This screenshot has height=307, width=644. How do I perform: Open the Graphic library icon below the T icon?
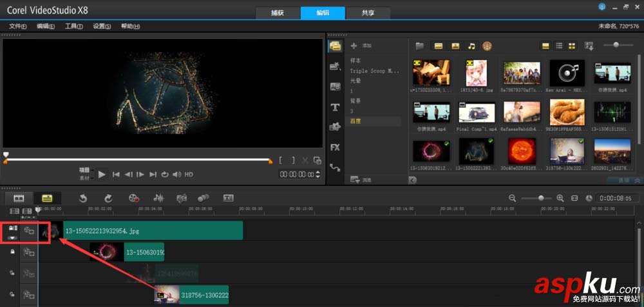335,127
